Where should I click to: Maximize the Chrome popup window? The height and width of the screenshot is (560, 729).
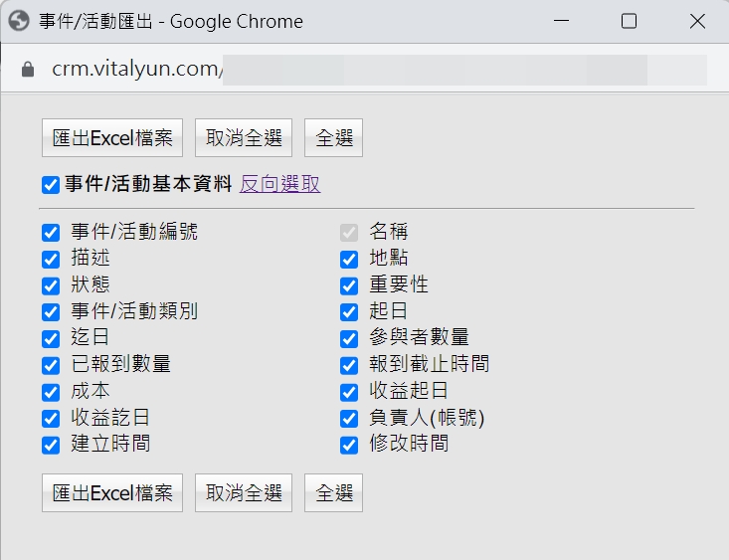point(629,21)
